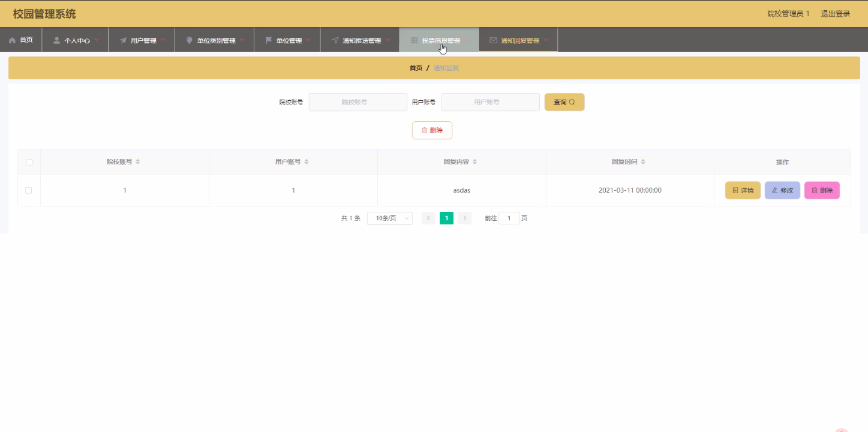Click the 查询 search button

coord(564,102)
